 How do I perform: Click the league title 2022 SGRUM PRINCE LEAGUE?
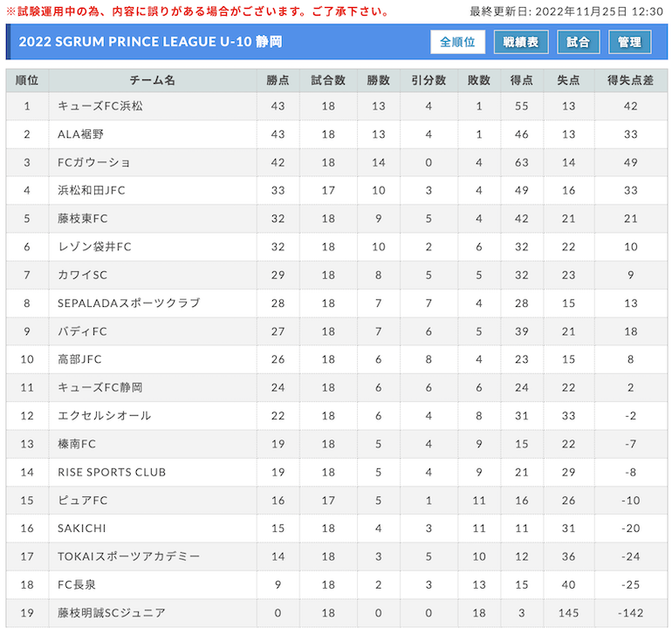coord(150,42)
